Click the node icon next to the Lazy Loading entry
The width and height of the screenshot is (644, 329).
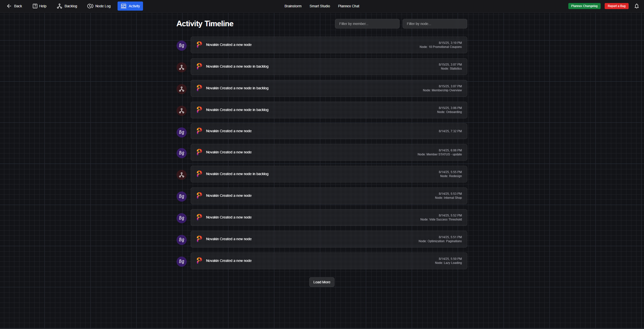click(181, 262)
